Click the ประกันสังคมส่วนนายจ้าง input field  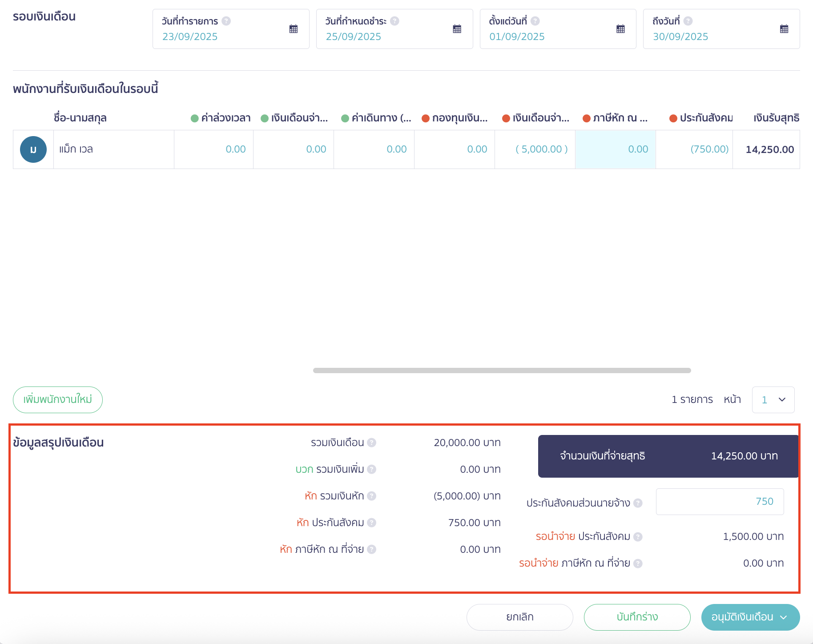coord(720,502)
